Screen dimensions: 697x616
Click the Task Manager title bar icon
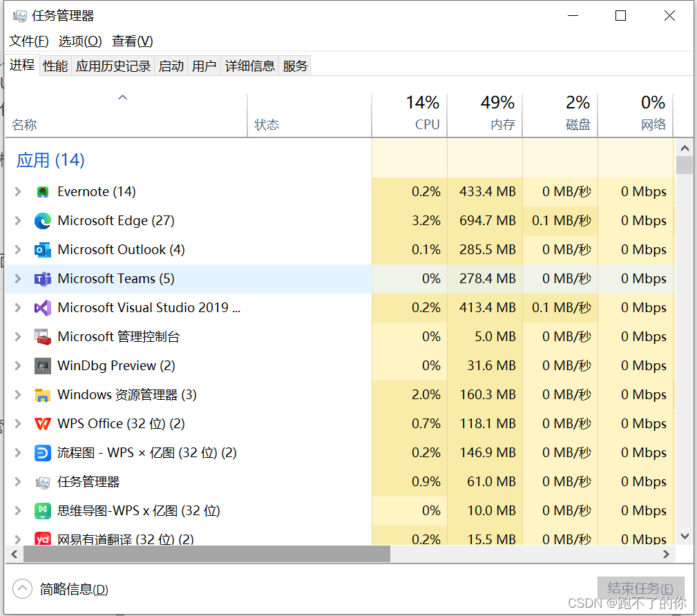pyautogui.click(x=19, y=17)
